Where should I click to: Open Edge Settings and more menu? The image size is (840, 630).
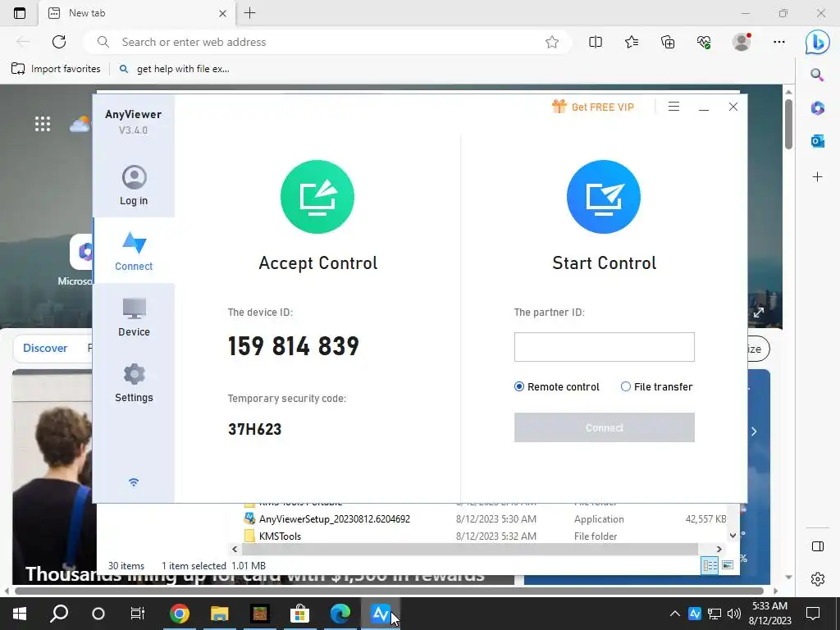779,42
